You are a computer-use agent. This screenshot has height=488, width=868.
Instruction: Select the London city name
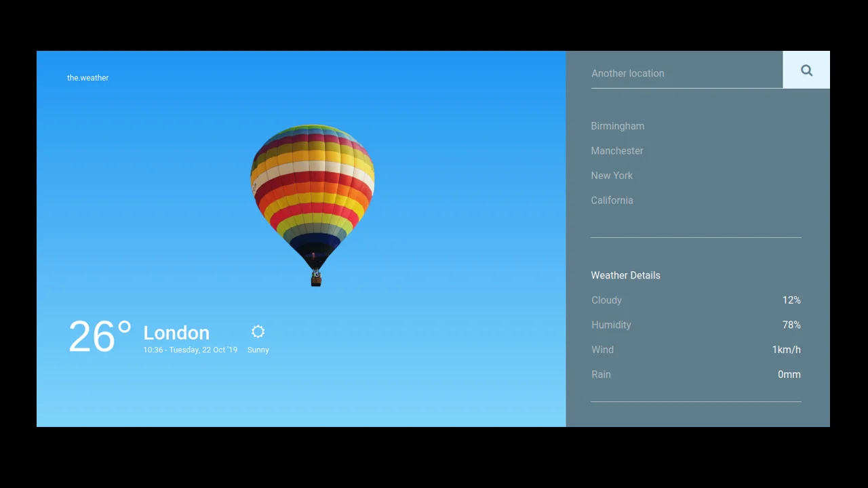[176, 333]
